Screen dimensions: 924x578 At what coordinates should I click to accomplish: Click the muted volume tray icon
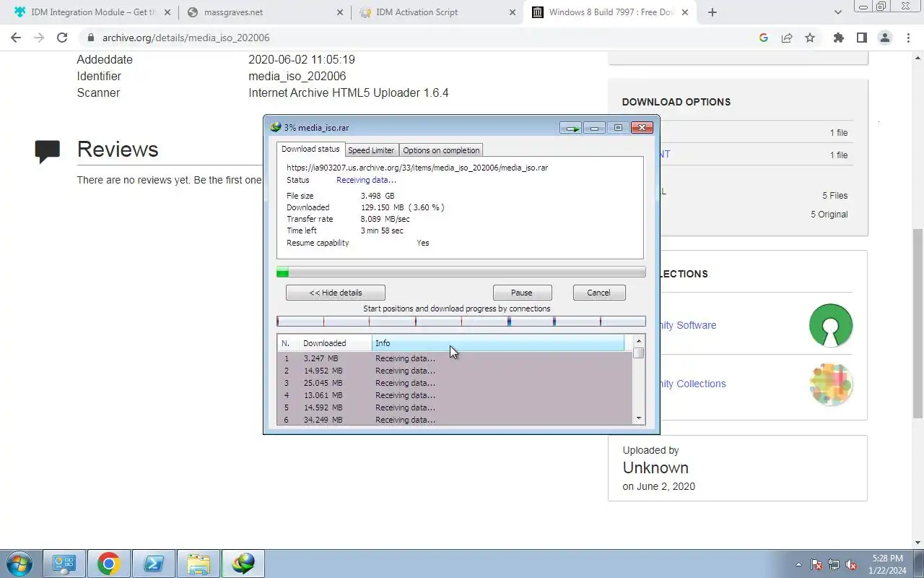click(x=851, y=564)
